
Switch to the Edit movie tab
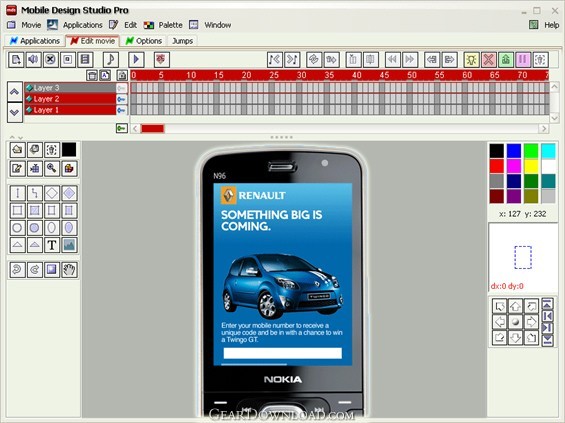pyautogui.click(x=93, y=41)
